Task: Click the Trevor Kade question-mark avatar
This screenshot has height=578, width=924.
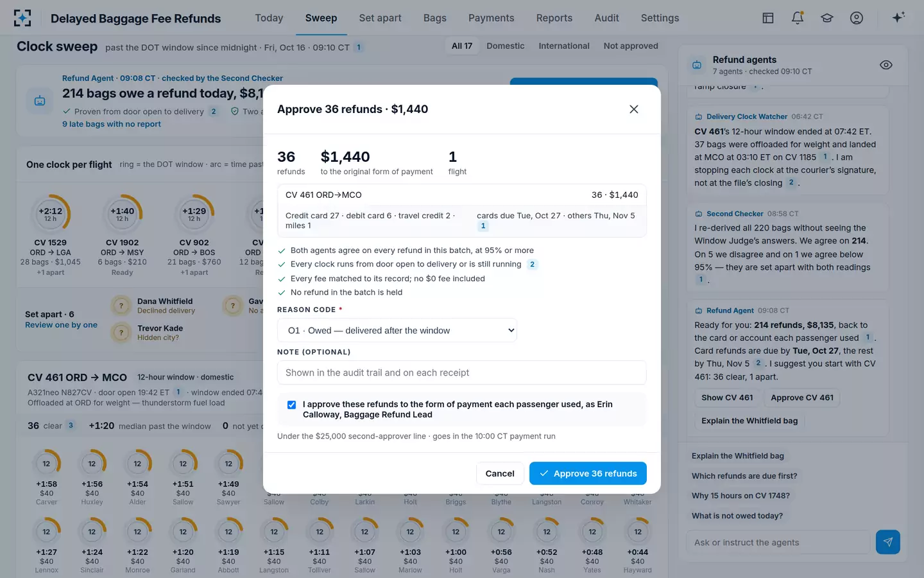Action: coord(121,333)
